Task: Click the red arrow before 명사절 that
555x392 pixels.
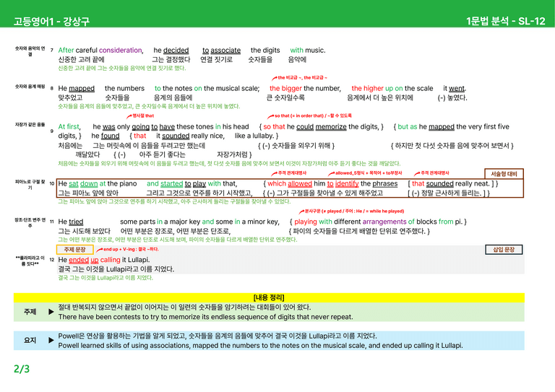Action: pyautogui.click(x=129, y=116)
